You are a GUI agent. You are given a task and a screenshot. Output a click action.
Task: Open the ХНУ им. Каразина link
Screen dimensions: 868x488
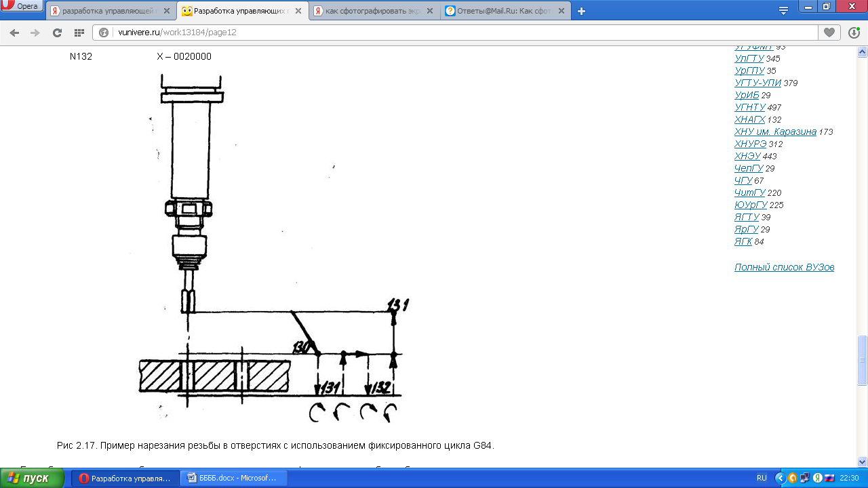coord(775,132)
